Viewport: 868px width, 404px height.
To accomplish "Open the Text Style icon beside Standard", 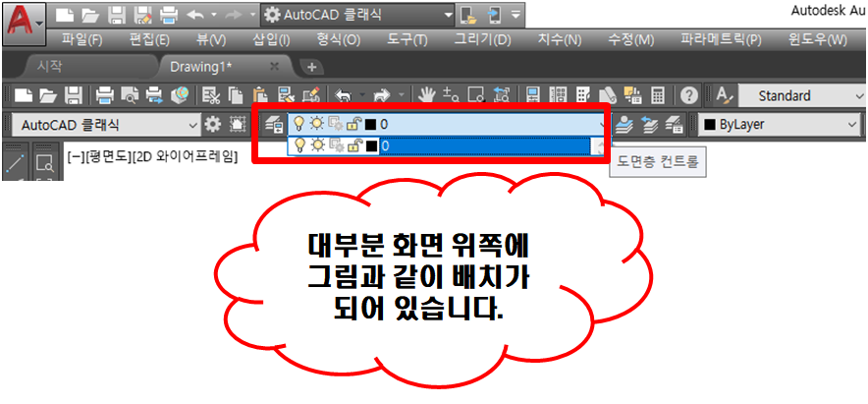I will click(725, 96).
